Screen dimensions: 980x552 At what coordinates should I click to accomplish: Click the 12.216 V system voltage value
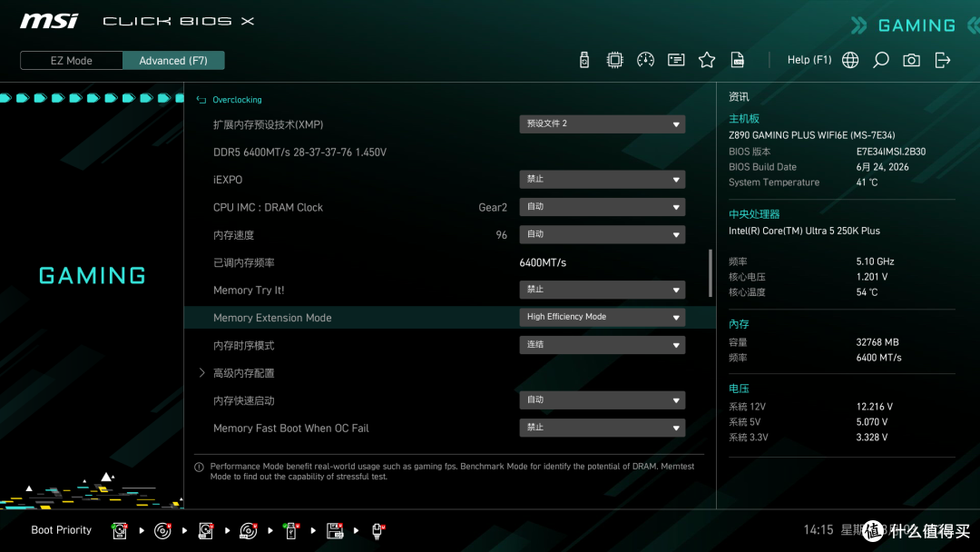click(x=875, y=407)
